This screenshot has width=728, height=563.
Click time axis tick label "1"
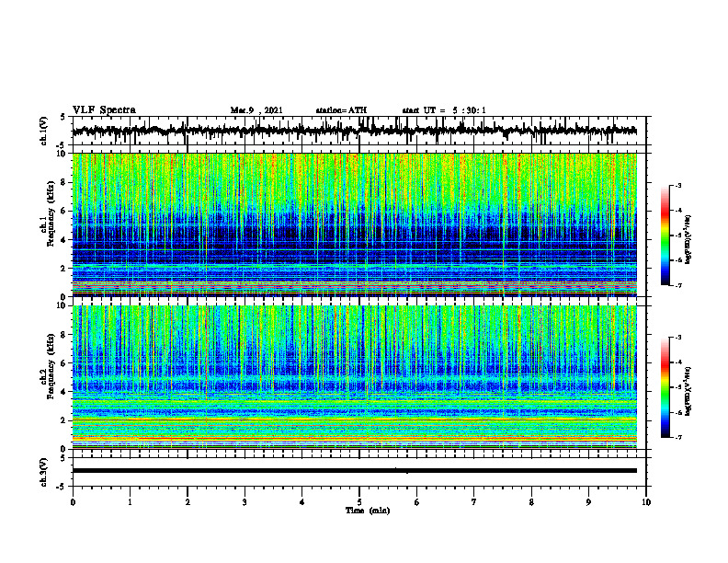130,502
